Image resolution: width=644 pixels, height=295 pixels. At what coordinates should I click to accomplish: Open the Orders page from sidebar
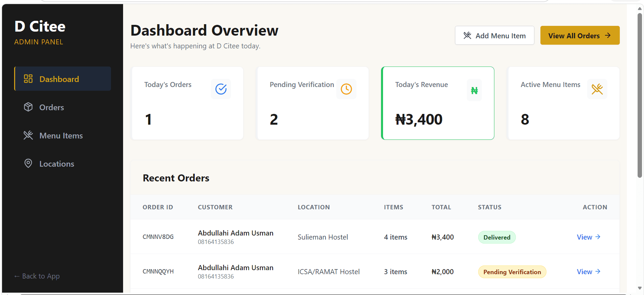point(51,107)
